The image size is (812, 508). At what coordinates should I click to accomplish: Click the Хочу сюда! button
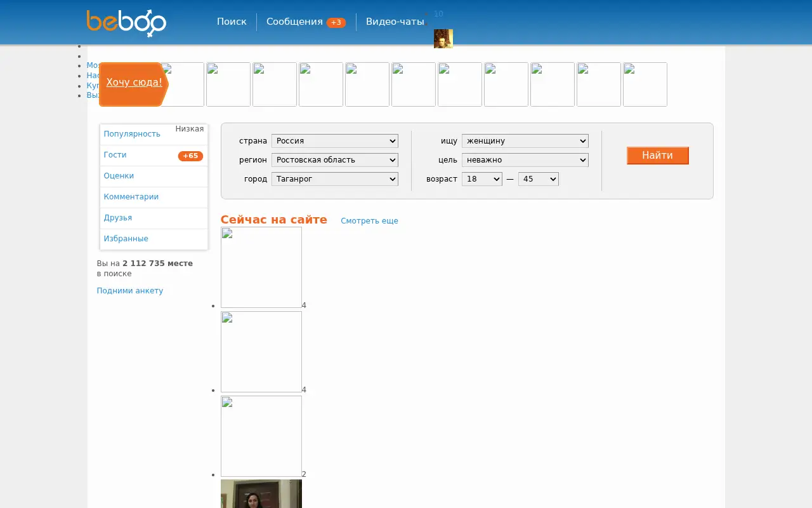coord(134,83)
